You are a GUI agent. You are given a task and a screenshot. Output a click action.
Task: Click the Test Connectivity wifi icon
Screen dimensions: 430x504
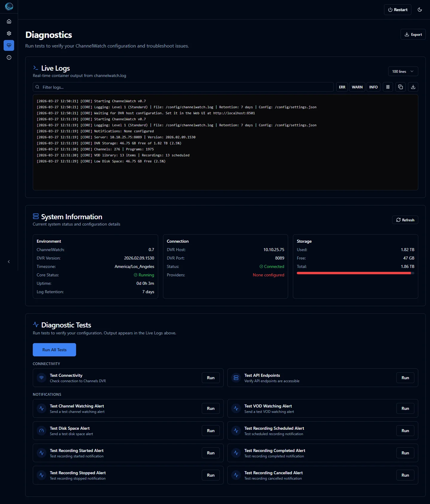(41, 378)
